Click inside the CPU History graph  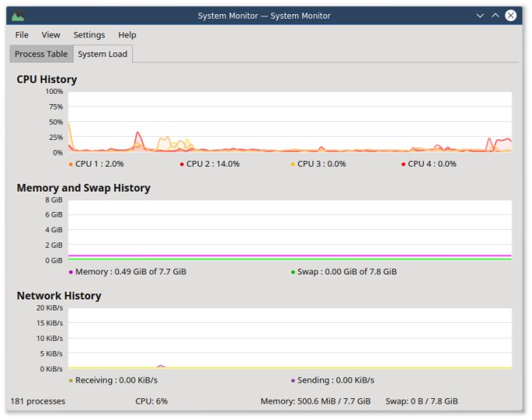click(x=289, y=121)
